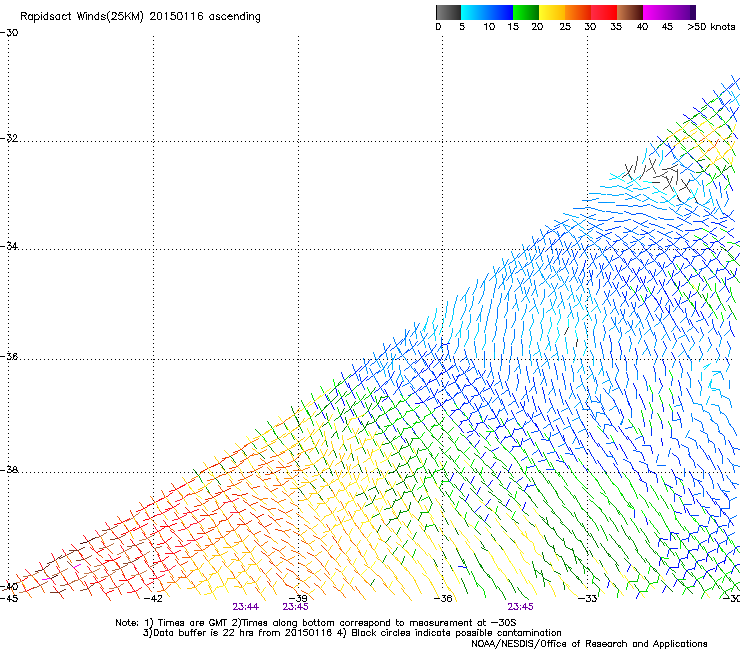The width and height of the screenshot is (740, 650).
Task: Click the cyan-to-blue 5-15 knots legend swatch
Action: (487, 12)
